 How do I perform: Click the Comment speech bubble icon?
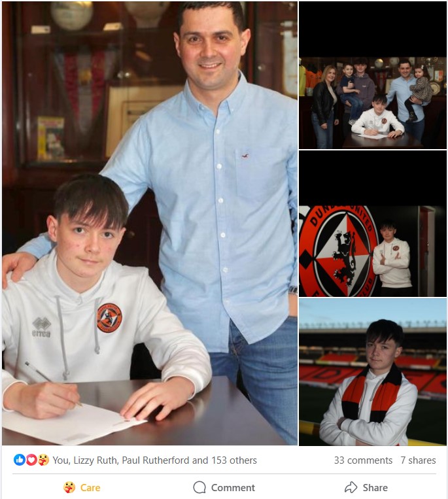point(199,487)
